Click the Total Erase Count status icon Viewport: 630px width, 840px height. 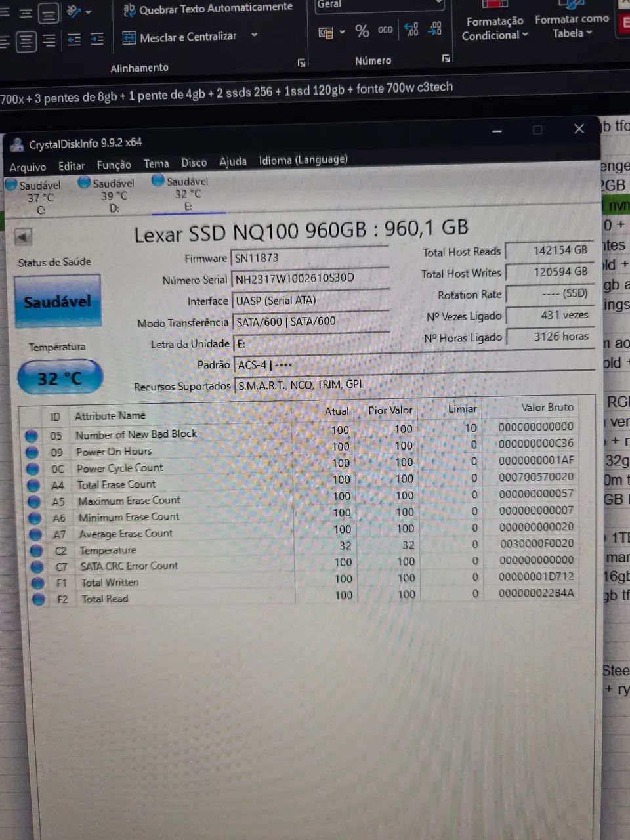click(33, 486)
